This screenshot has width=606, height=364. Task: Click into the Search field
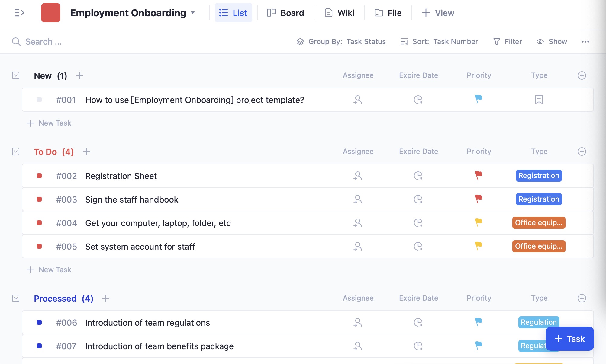43,41
